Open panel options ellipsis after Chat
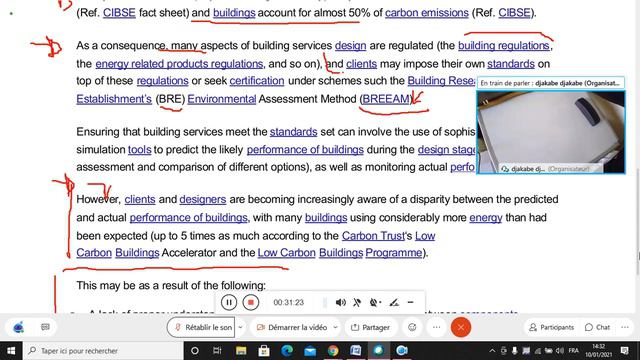This screenshot has width=640, height=360. pyautogui.click(x=625, y=327)
